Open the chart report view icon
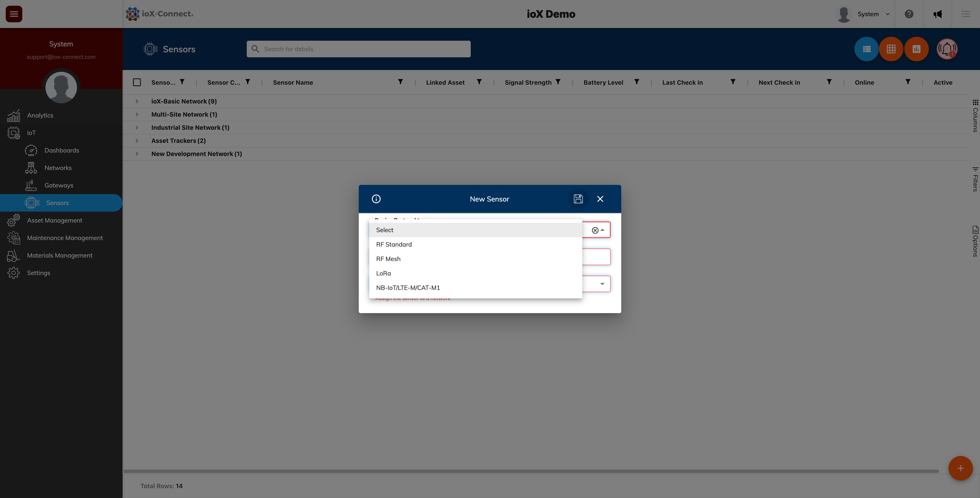This screenshot has width=980, height=498. pyautogui.click(x=916, y=49)
